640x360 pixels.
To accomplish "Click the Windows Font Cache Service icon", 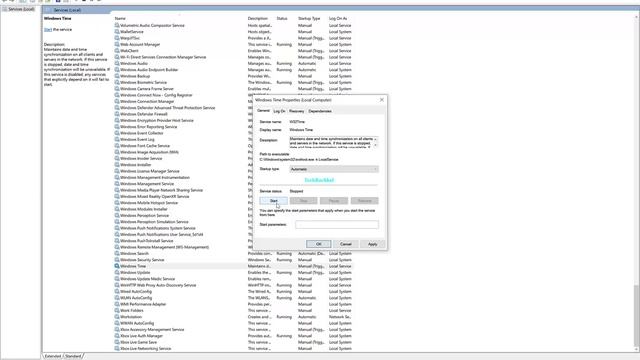I will (x=117, y=146).
